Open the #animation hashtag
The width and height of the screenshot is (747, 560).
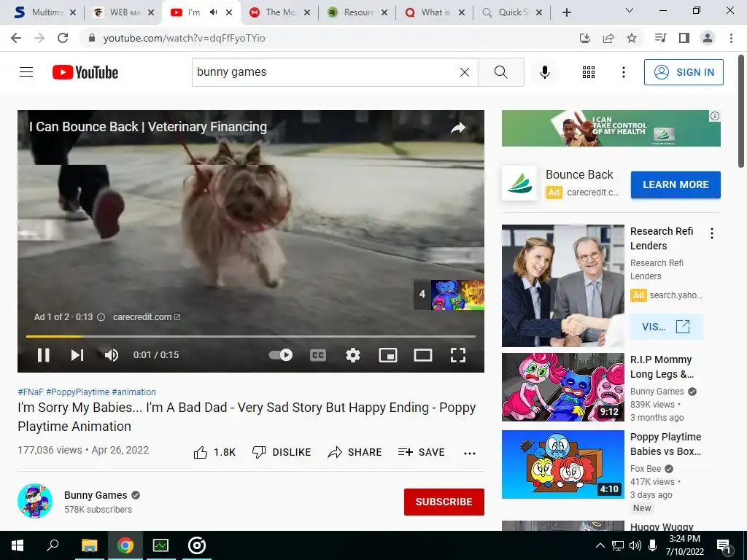pos(134,392)
